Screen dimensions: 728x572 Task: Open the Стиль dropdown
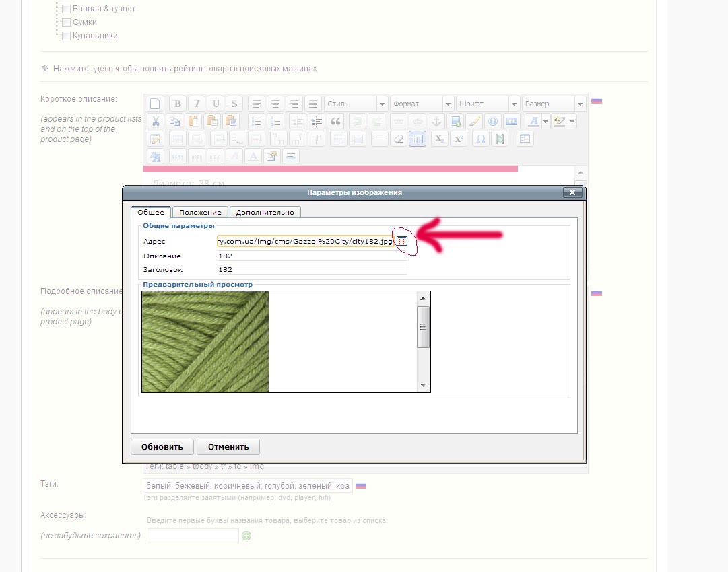coord(356,104)
